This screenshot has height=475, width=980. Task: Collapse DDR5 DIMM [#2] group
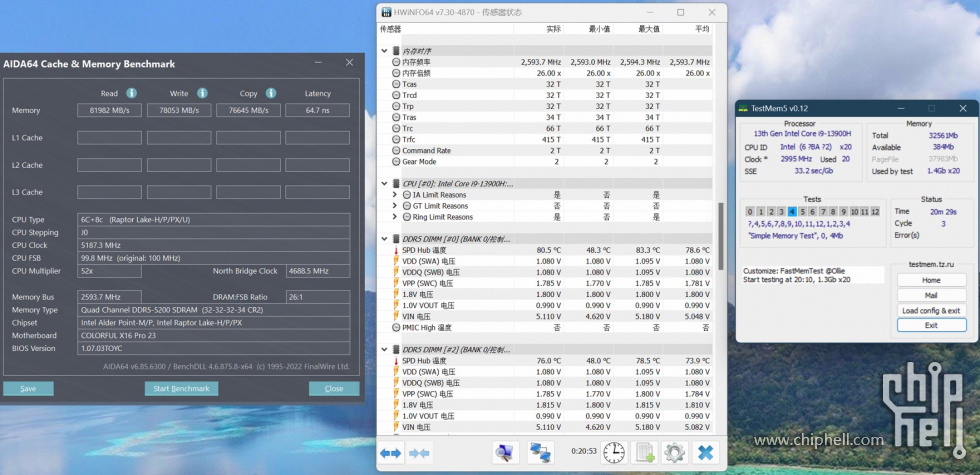[384, 349]
